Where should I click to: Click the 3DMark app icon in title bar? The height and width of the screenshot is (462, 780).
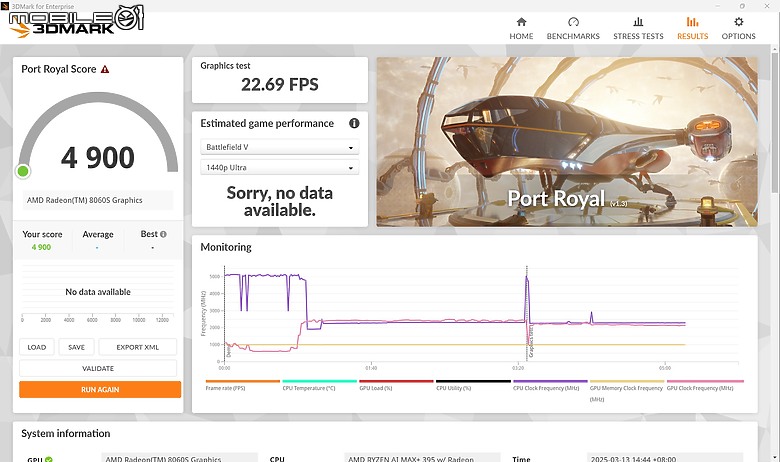click(4, 6)
